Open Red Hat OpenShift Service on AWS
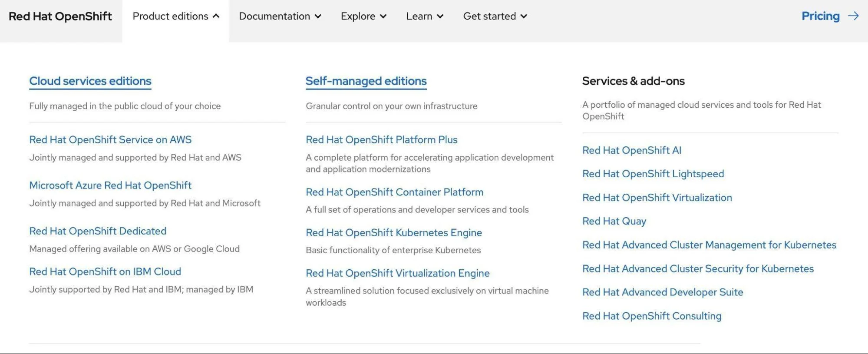Screen dimensions: 868x354 tap(110, 139)
